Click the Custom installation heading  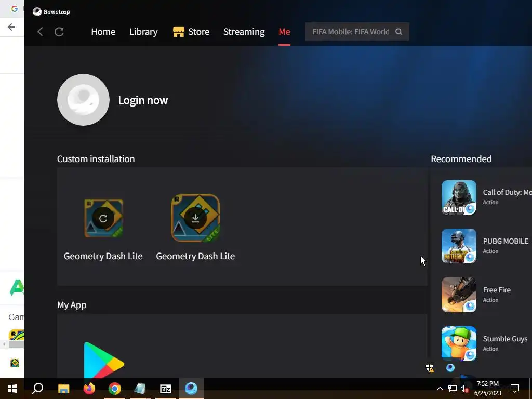(x=96, y=159)
